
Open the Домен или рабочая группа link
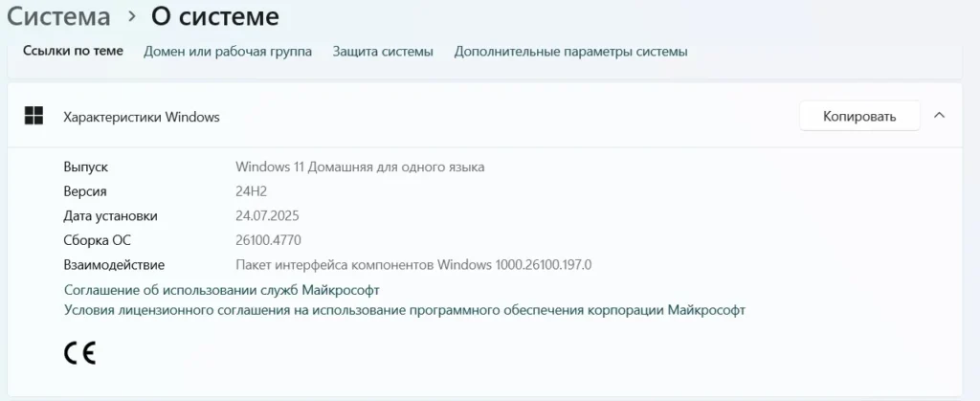(x=228, y=52)
